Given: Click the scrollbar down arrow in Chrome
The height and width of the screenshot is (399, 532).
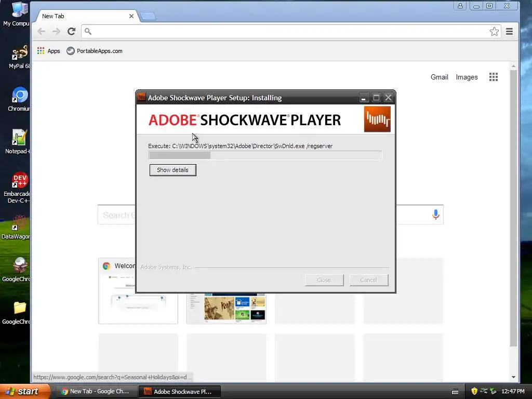Looking at the screenshot, I should coord(513,377).
